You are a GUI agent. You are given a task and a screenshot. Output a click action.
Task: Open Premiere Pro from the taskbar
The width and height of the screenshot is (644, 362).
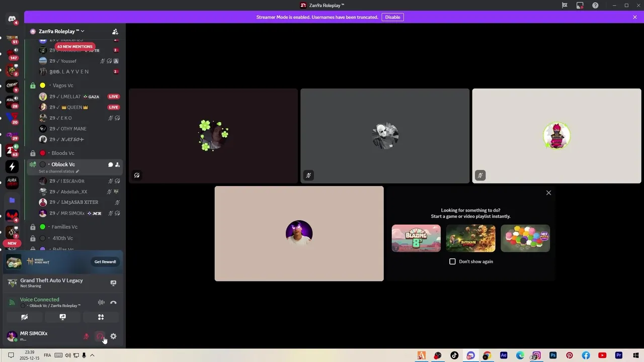pos(619,355)
